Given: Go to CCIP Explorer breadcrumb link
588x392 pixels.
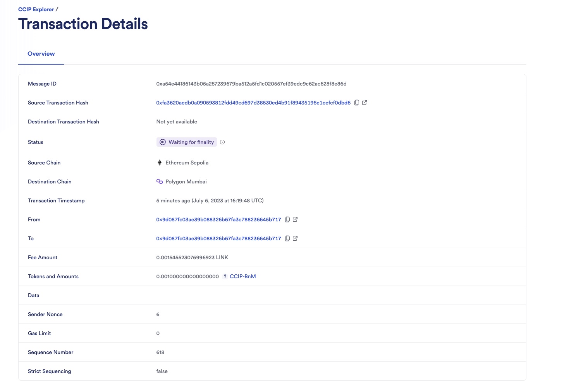Looking at the screenshot, I should [36, 9].
